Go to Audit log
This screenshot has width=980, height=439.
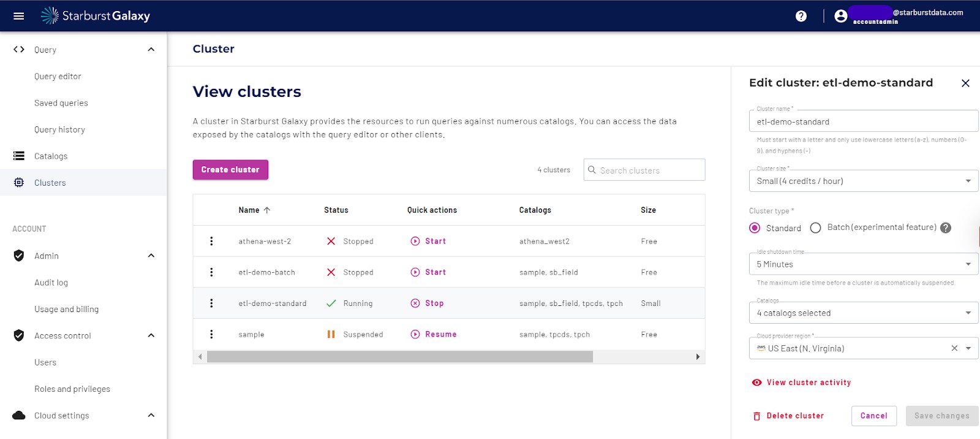tap(51, 283)
